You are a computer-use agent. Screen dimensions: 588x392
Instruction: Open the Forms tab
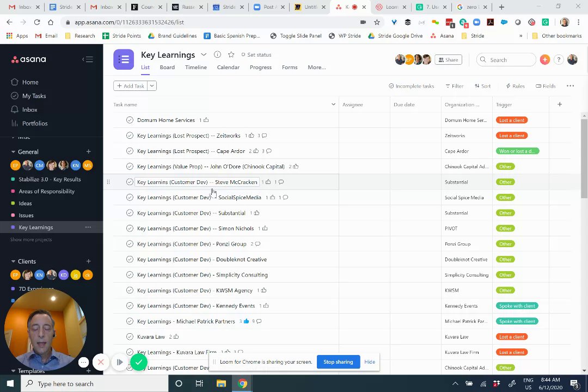click(290, 67)
